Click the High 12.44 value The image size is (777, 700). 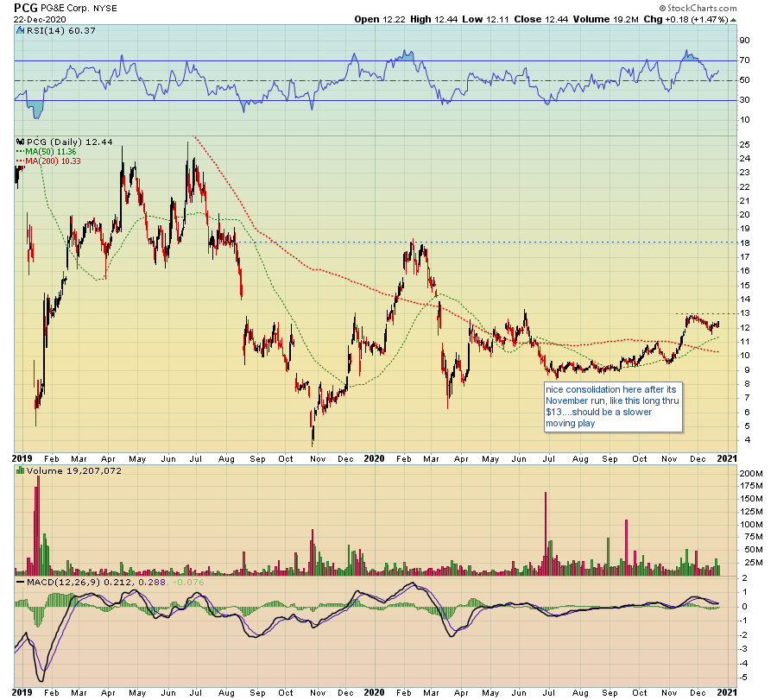tap(433, 19)
